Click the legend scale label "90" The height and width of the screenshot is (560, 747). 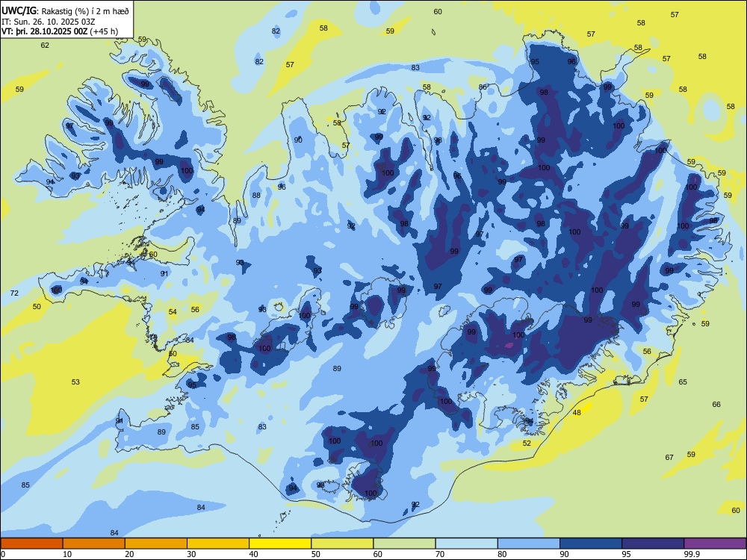[x=564, y=554]
